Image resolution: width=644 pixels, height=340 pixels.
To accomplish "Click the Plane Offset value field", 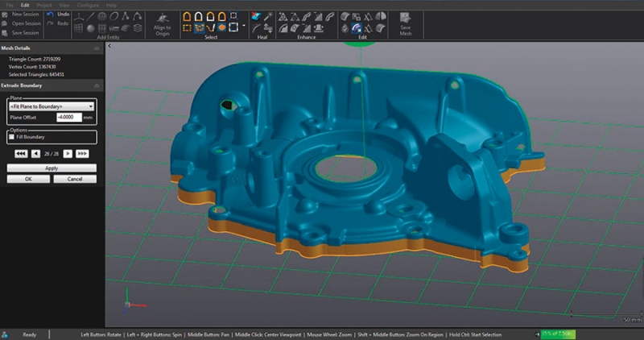I will (x=68, y=118).
